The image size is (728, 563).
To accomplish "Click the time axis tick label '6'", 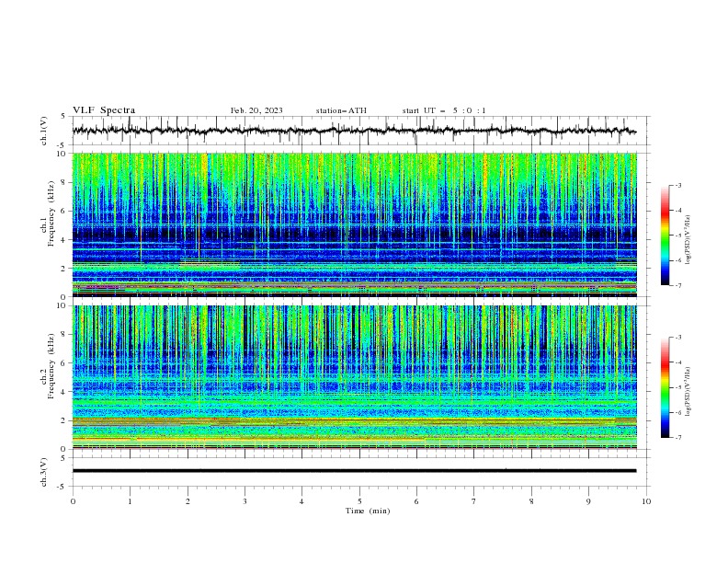I will 416,501.
